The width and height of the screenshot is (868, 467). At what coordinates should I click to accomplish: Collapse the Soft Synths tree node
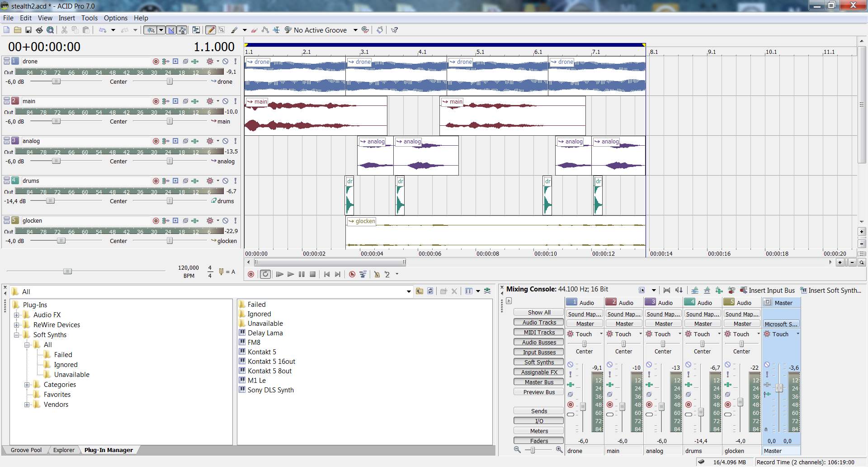point(16,335)
